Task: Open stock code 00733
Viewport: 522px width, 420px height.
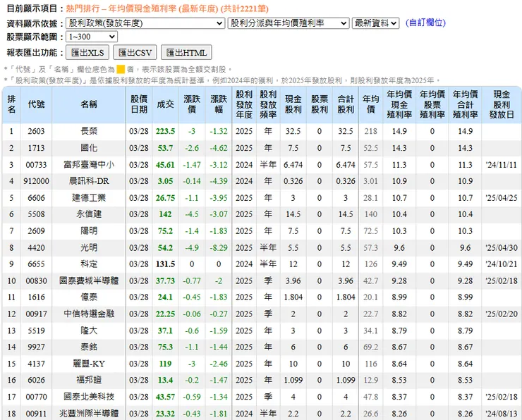Action: tap(36, 165)
